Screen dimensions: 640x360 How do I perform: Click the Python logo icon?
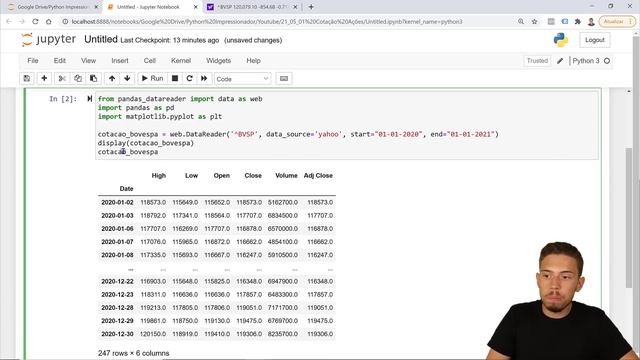[561, 40]
